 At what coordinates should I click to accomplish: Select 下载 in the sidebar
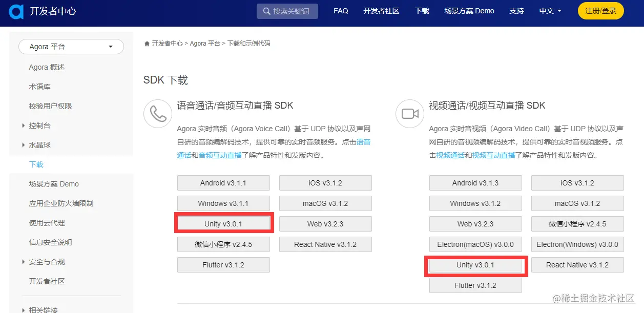pos(36,164)
